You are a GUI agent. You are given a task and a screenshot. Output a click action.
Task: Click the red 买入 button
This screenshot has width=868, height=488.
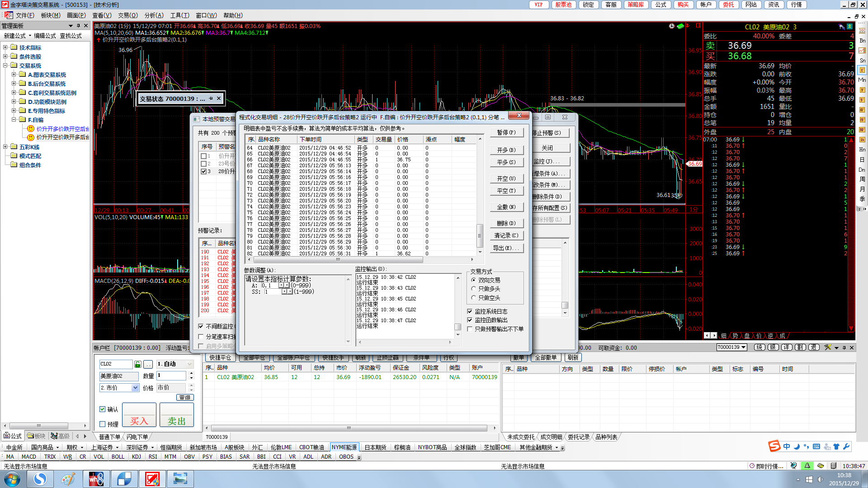tap(139, 415)
